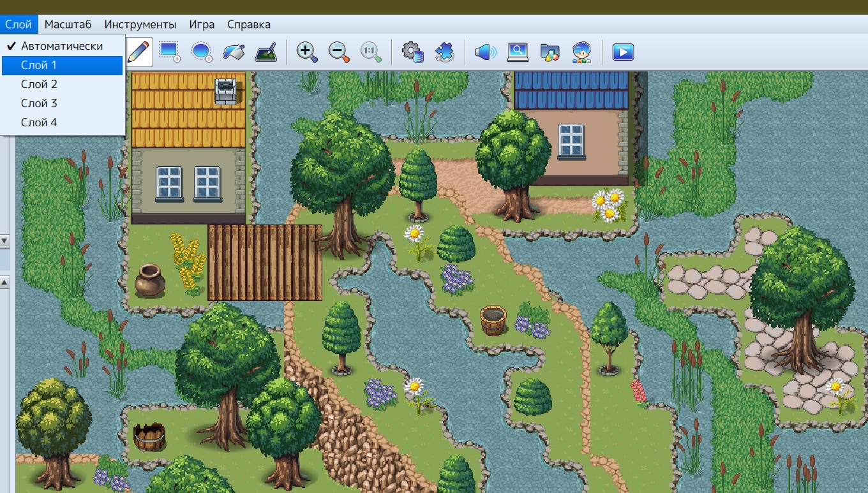The image size is (868, 493).
Task: Open the Plugin Manager puzzle icon
Action: coord(444,52)
